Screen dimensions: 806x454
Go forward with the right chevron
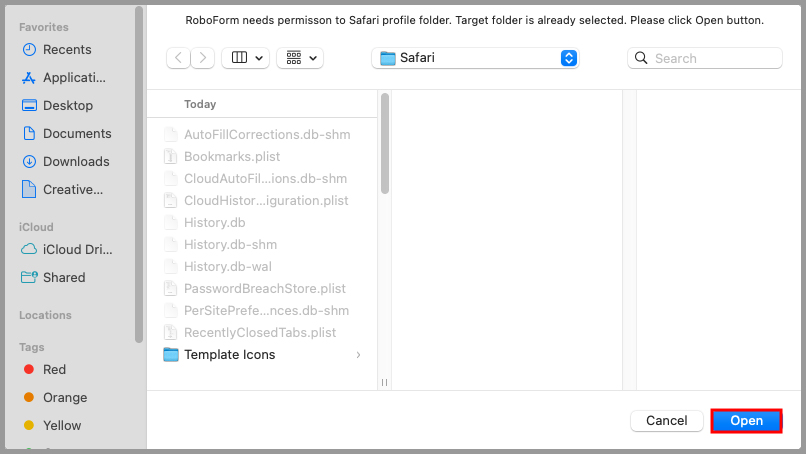point(203,58)
